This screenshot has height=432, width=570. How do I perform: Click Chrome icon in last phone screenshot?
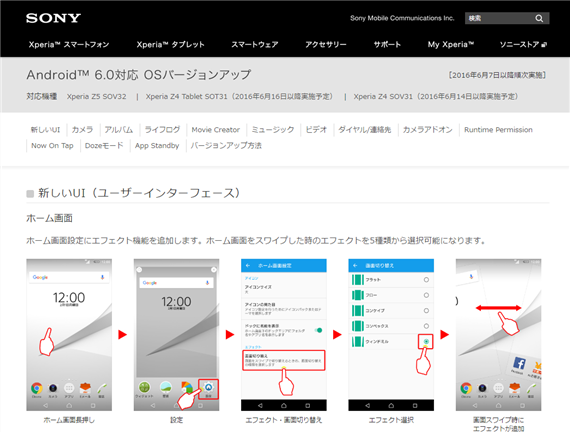tap(466, 388)
